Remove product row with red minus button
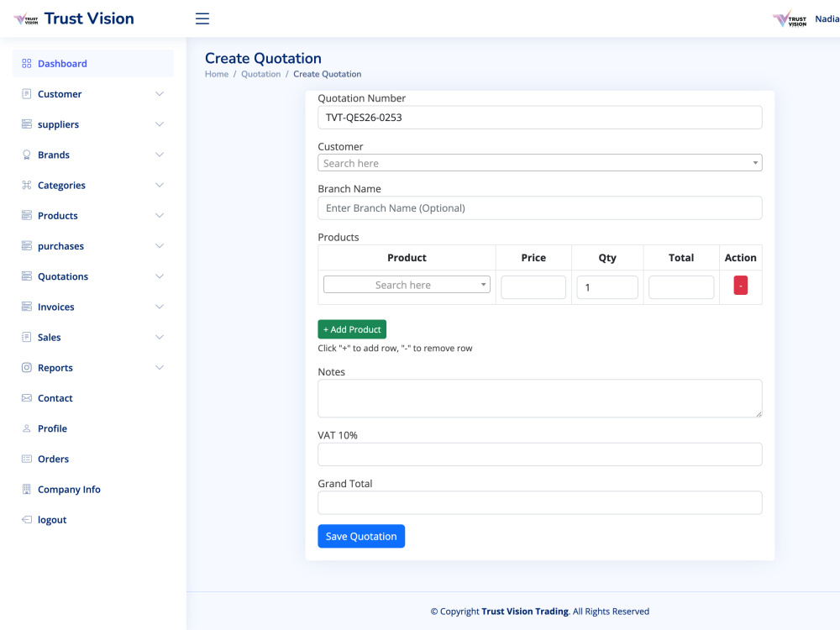This screenshot has width=840, height=630. coord(740,286)
